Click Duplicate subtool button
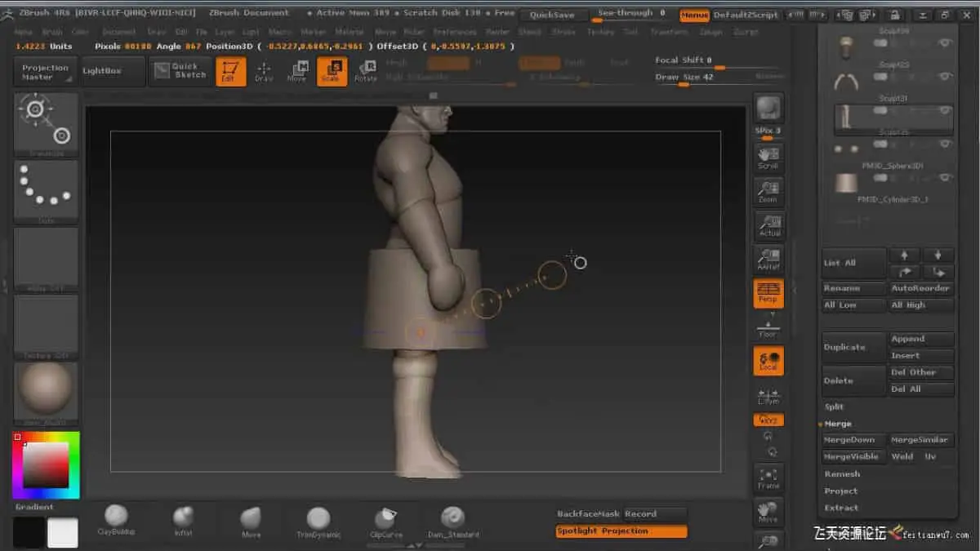 pyautogui.click(x=854, y=347)
